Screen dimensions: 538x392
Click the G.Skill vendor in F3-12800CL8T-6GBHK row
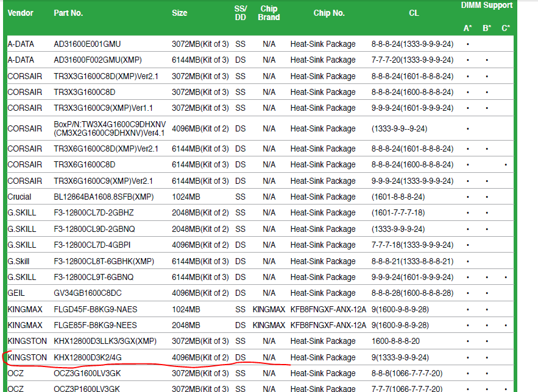[x=18, y=262]
